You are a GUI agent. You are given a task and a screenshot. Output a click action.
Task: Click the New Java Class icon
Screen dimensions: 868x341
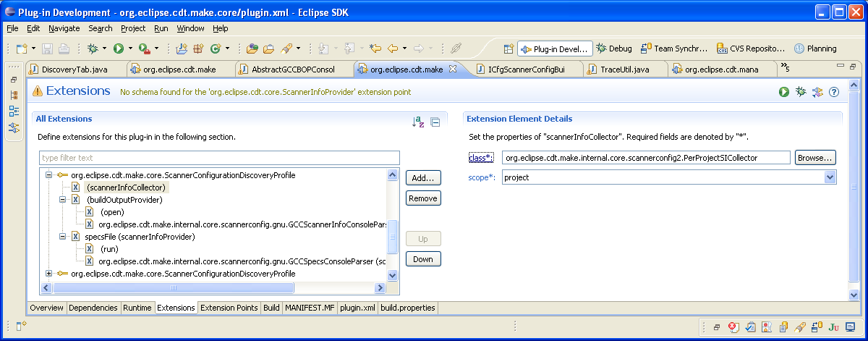[215, 49]
